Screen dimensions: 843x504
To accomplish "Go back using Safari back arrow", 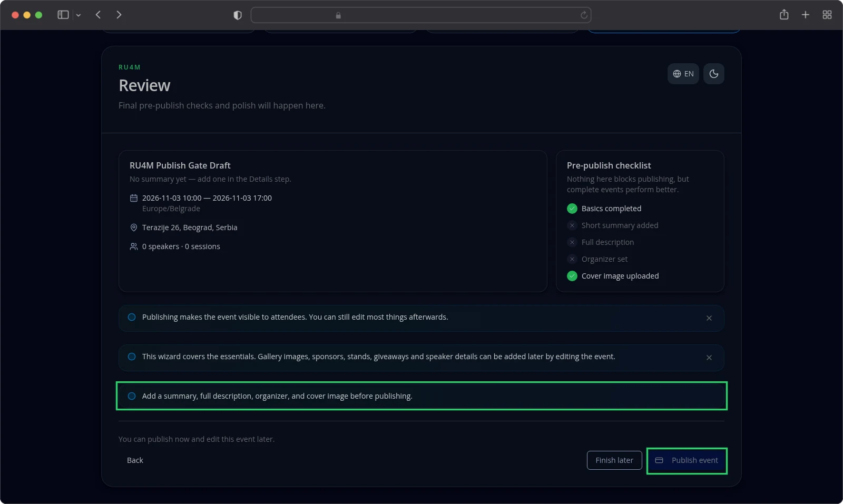I will click(98, 15).
